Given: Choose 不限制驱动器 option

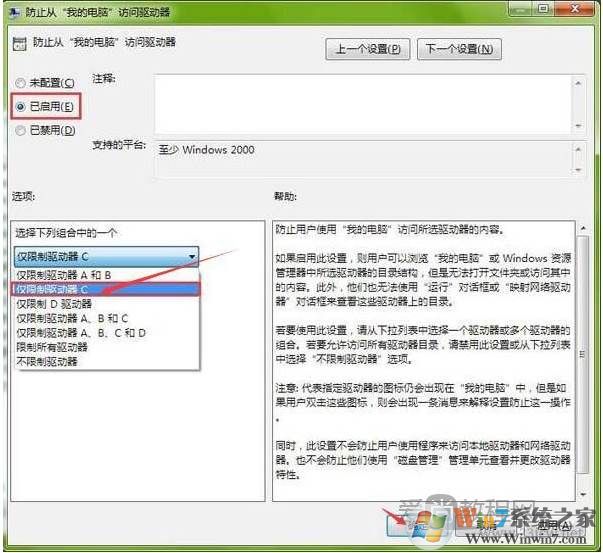Looking at the screenshot, I should (x=107, y=361).
